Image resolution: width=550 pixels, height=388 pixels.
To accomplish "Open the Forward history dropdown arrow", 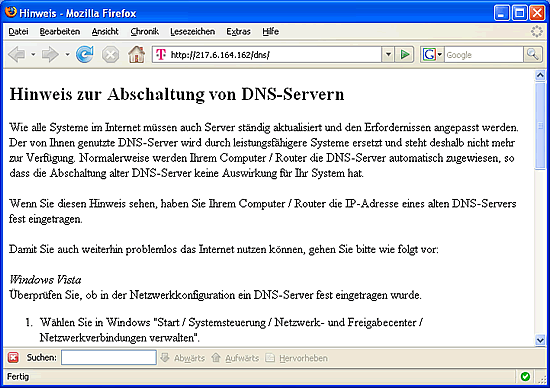I will pos(67,55).
